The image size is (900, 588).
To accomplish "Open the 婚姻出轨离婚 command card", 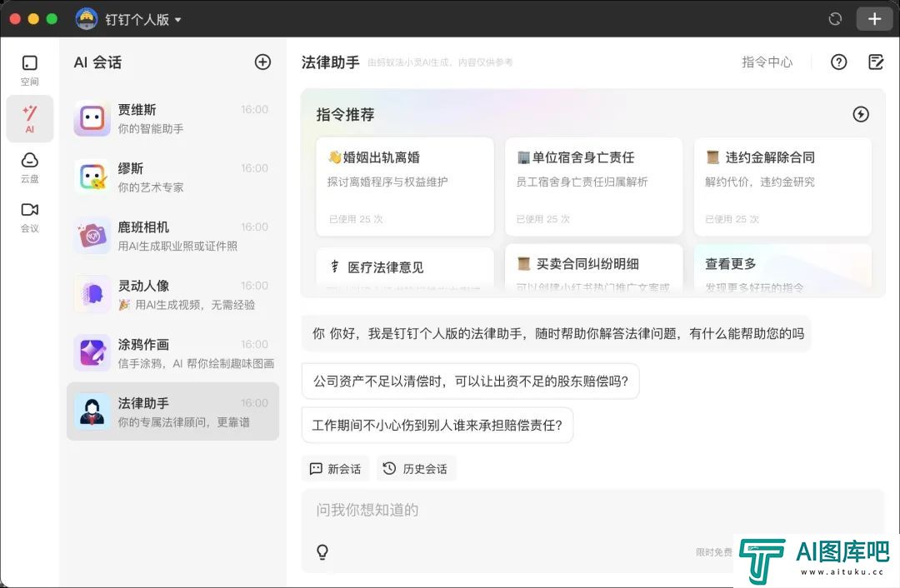I will point(405,187).
